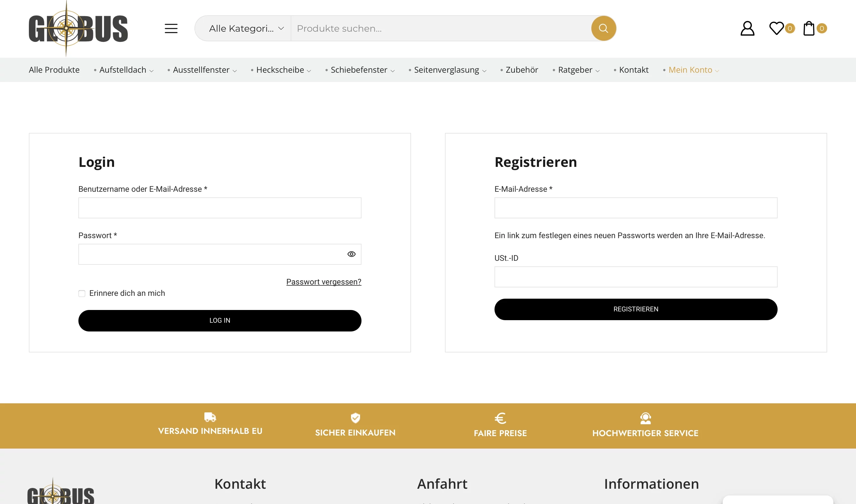Open the shopping bag cart icon

coord(809,29)
